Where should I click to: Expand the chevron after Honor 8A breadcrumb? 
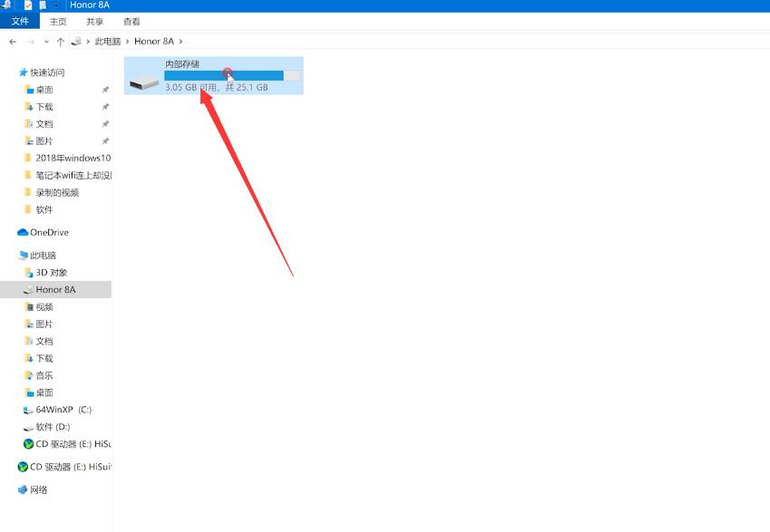[x=180, y=41]
